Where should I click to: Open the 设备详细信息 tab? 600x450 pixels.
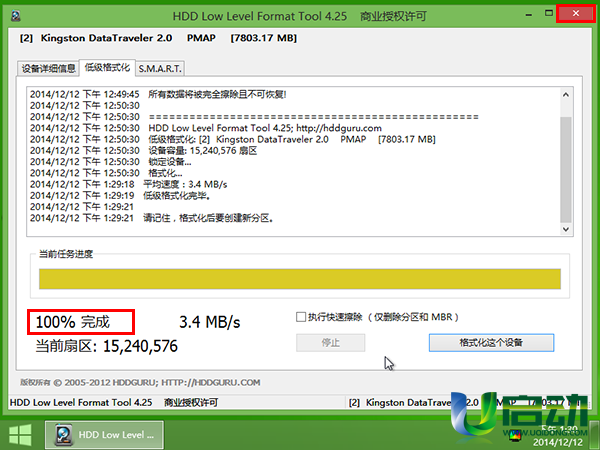48,68
